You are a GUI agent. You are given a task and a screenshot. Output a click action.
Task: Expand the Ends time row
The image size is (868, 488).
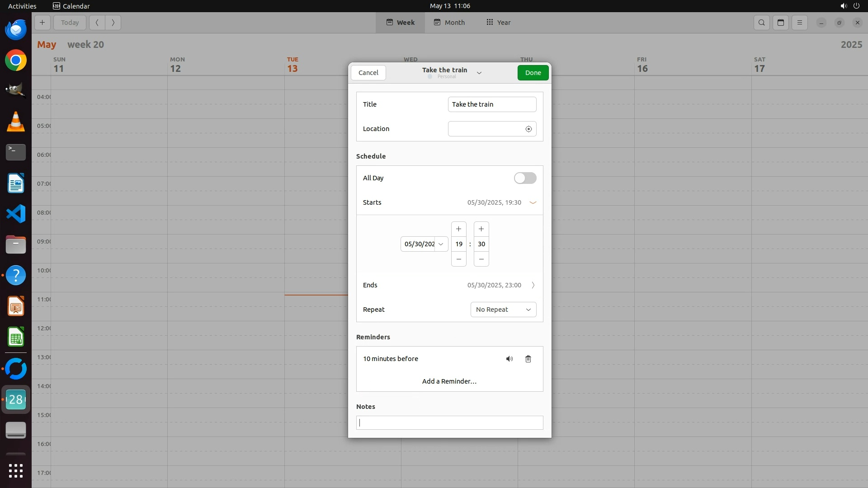coord(533,286)
